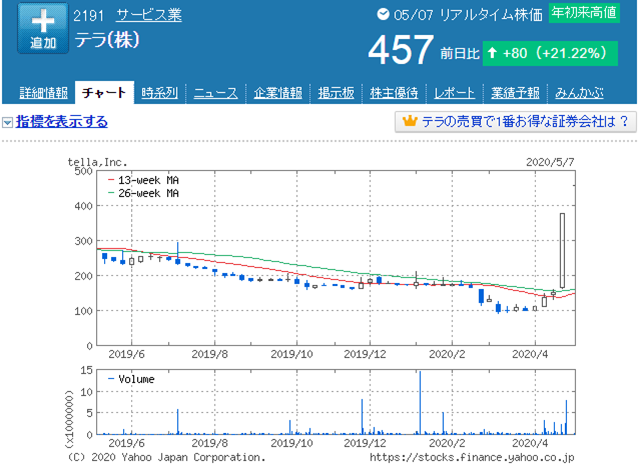Select the 年初来高値 green badge

click(x=584, y=13)
